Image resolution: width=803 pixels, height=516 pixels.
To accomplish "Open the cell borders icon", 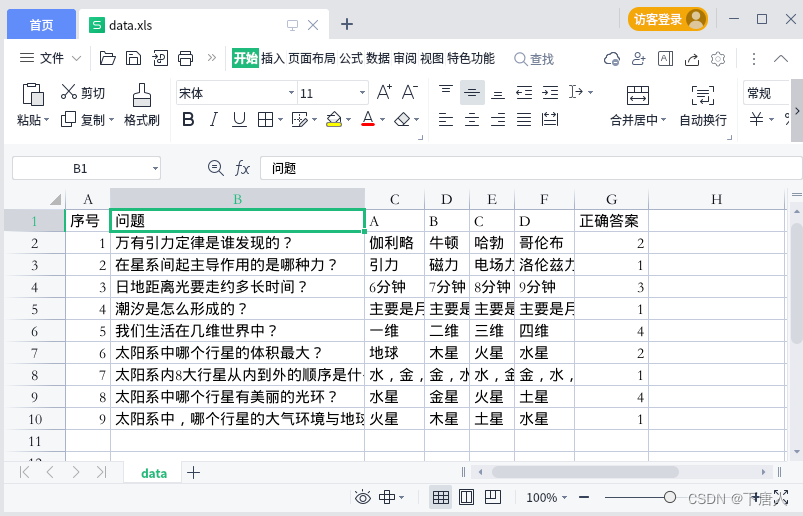I will [265, 120].
